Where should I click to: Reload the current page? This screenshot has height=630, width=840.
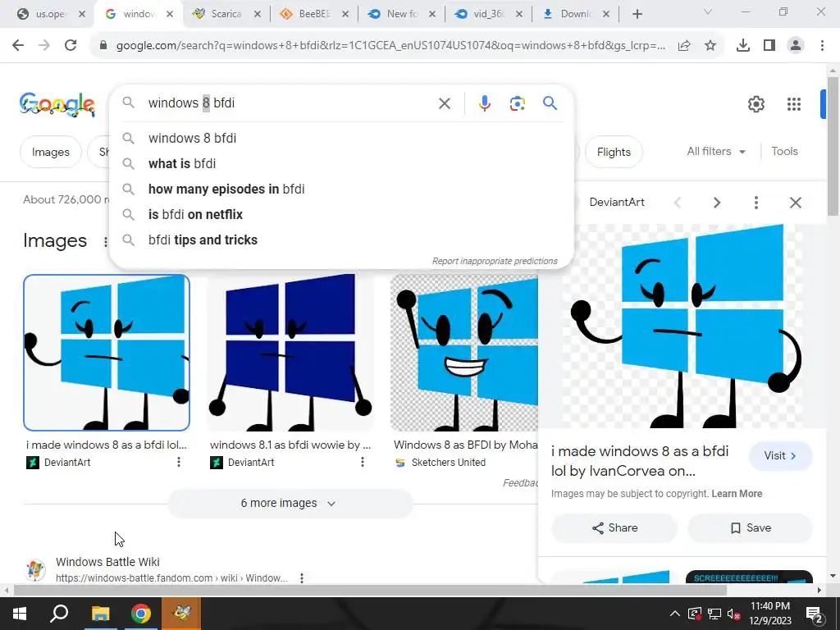pyautogui.click(x=71, y=46)
